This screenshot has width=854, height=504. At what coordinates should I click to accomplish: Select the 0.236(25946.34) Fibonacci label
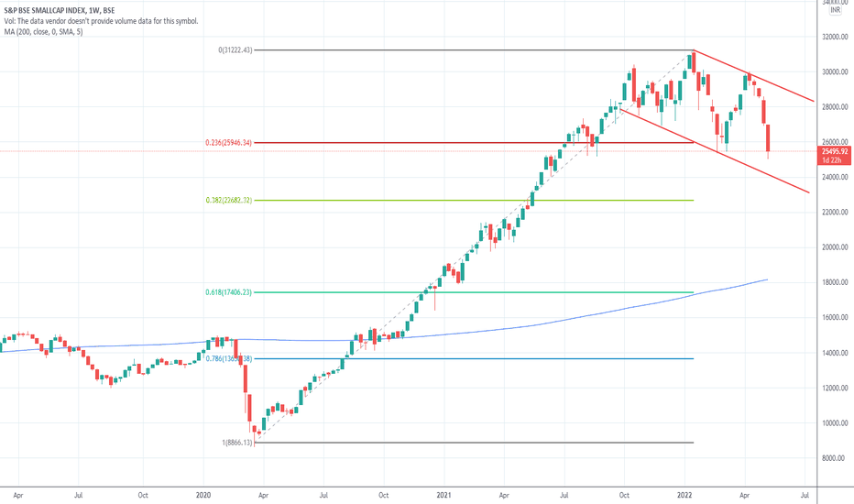click(229, 143)
